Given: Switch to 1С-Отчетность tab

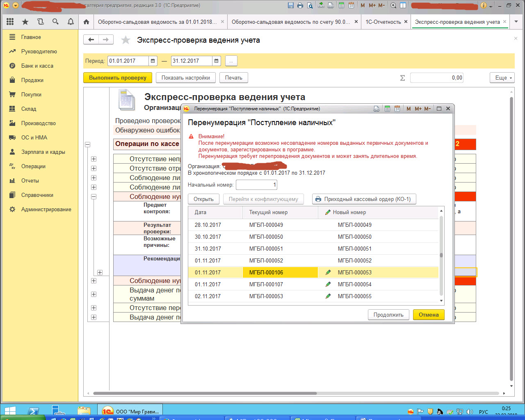Looking at the screenshot, I should pos(383,22).
